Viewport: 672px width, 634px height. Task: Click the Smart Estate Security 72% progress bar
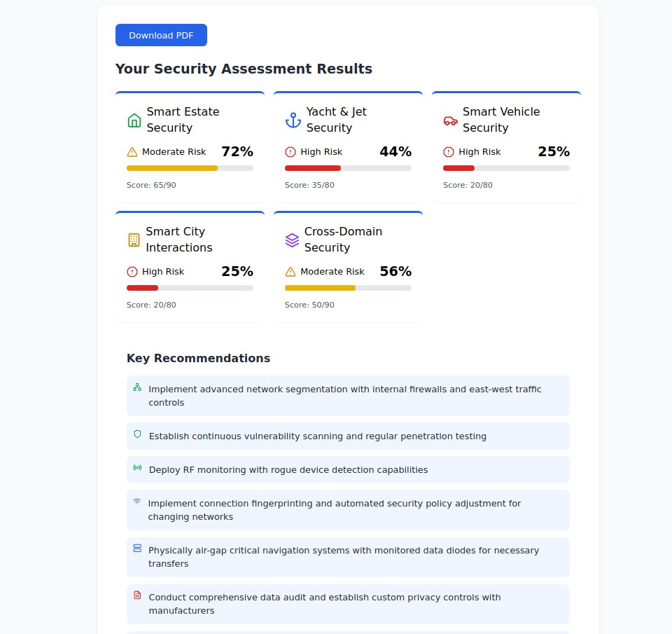(190, 168)
